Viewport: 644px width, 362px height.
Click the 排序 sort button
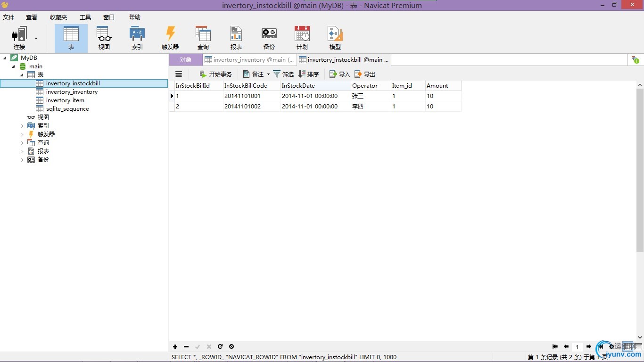[x=309, y=74]
